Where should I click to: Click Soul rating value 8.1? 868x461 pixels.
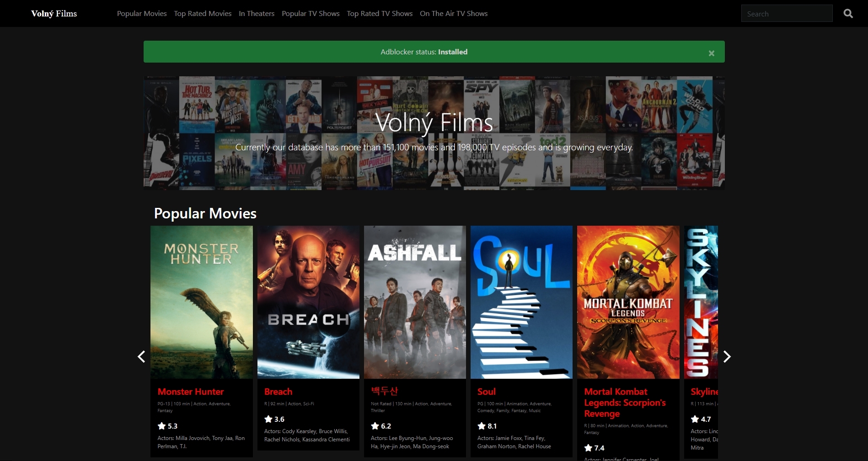point(492,426)
